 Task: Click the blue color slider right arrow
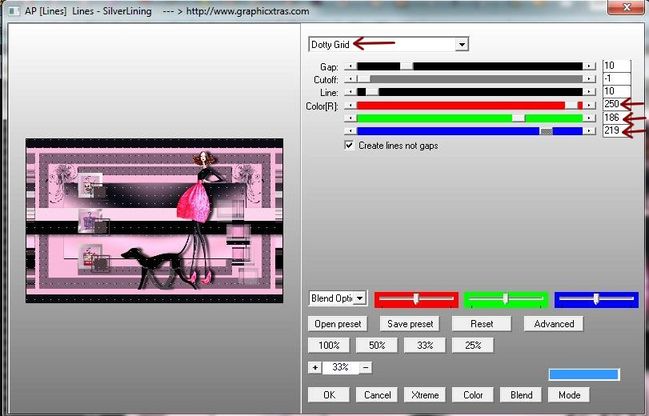tap(589, 131)
